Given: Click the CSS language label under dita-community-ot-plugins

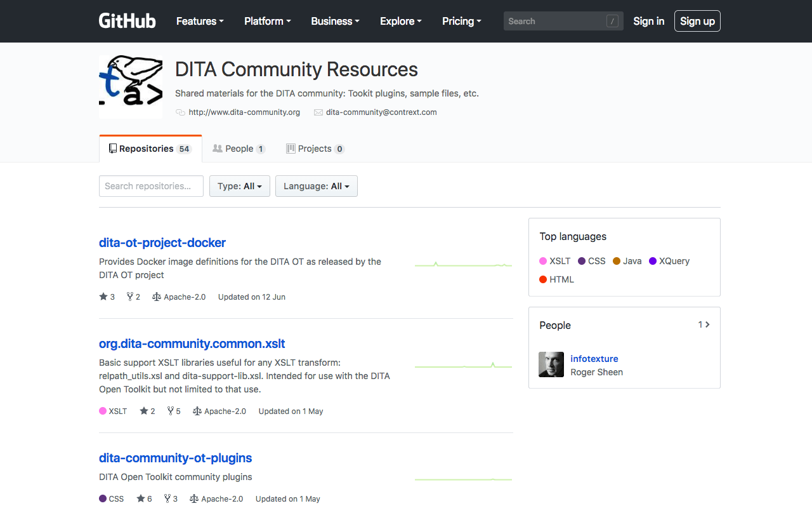Looking at the screenshot, I should click(x=112, y=498).
